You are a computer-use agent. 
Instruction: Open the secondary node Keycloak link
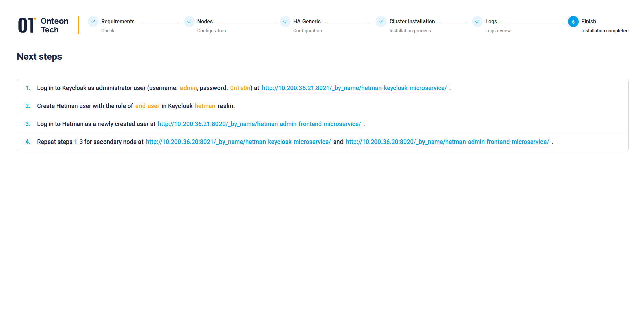pos(238,142)
